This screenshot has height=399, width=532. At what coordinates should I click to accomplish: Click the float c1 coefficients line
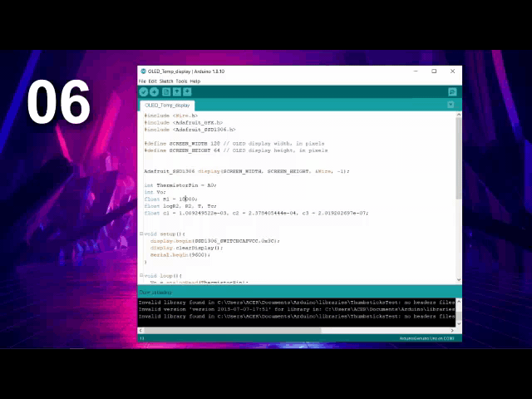click(x=256, y=213)
